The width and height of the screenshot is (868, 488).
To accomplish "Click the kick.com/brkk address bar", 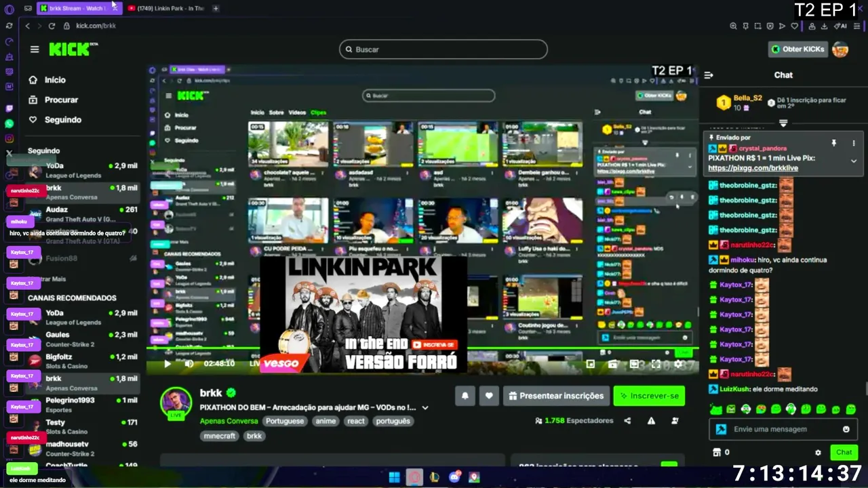I will click(x=96, y=26).
